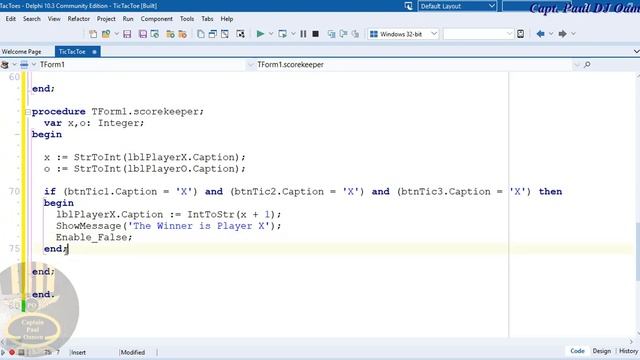This screenshot has height=360, width=640.
Task: Open the Tabs menu
Action: click(207, 19)
